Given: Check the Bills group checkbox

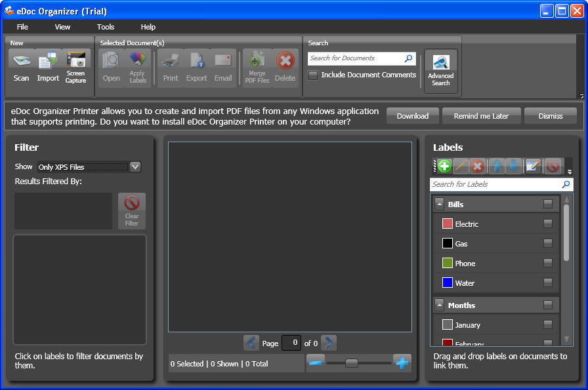Looking at the screenshot, I should tap(547, 204).
